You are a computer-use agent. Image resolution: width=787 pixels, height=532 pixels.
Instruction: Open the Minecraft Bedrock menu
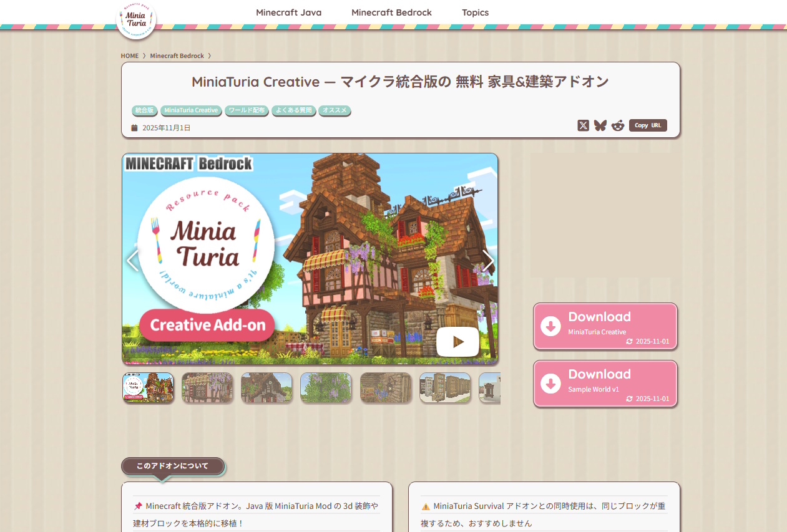click(391, 12)
